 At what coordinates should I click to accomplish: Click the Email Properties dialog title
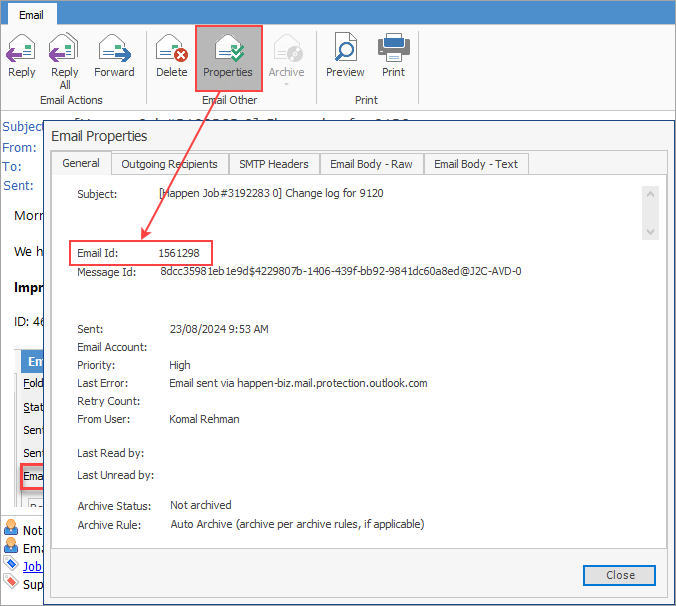pos(99,136)
